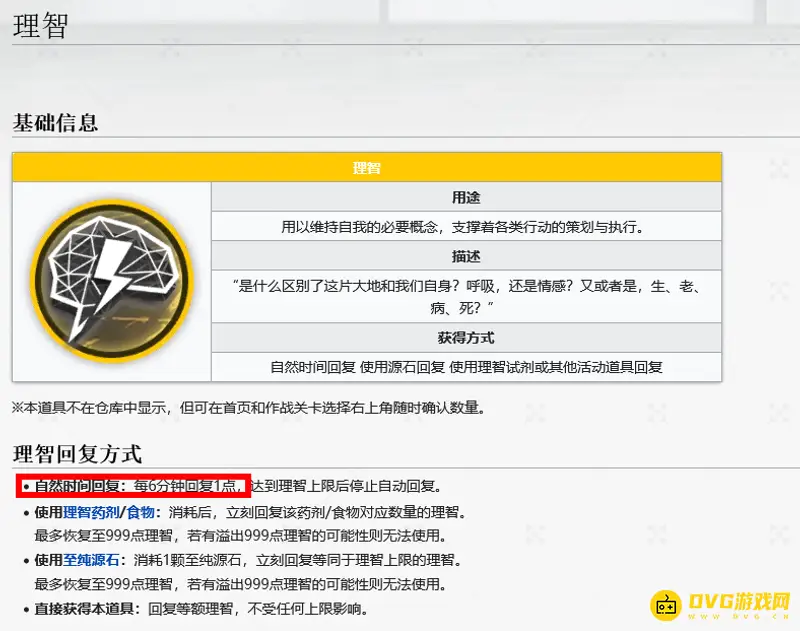Open the 理智药剂 link
800x631 pixels.
click(x=91, y=512)
